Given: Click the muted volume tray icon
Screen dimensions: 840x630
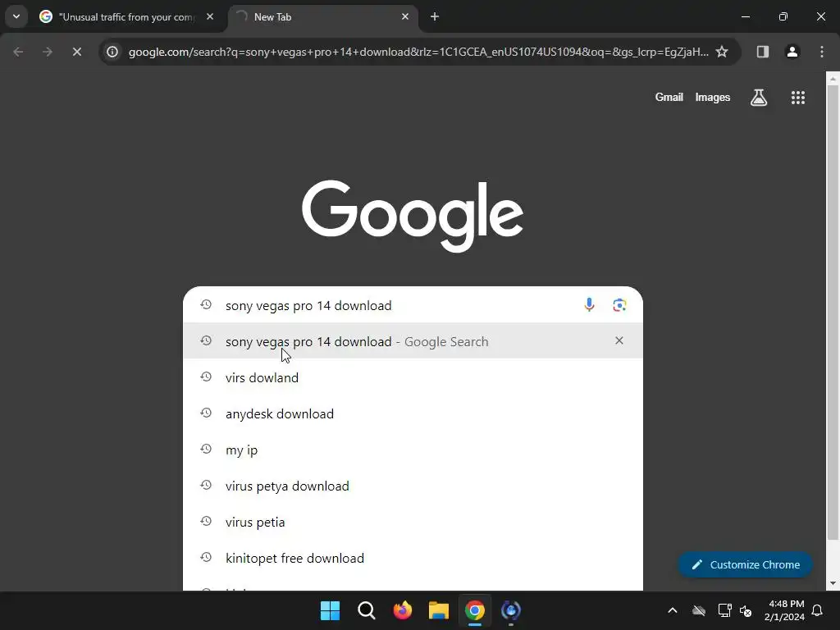Looking at the screenshot, I should 746,610.
